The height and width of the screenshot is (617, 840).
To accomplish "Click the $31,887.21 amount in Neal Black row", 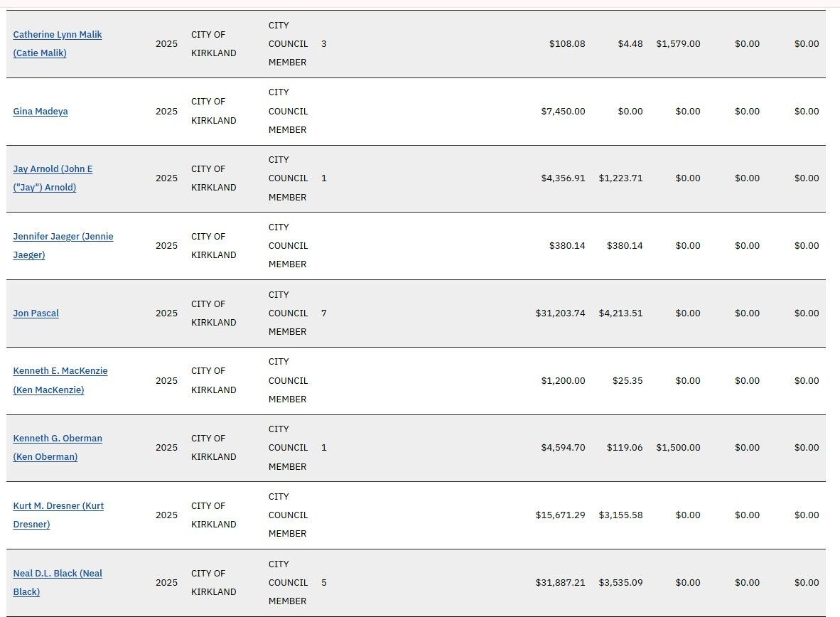I will point(561,583).
